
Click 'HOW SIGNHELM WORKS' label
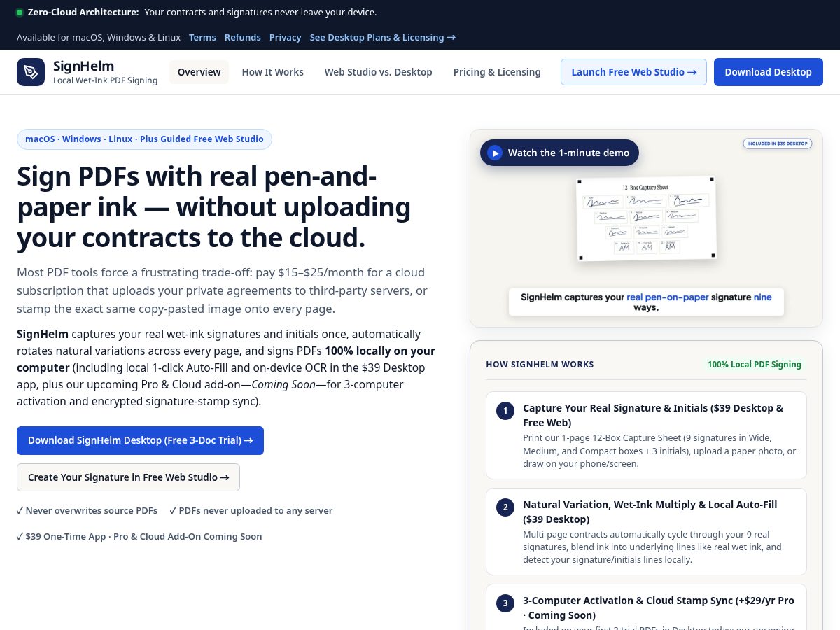(540, 364)
